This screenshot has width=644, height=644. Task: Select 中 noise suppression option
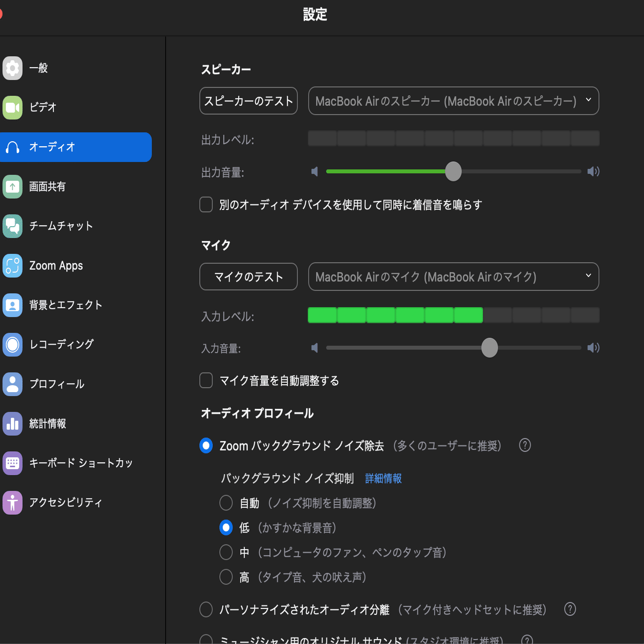pos(226,552)
